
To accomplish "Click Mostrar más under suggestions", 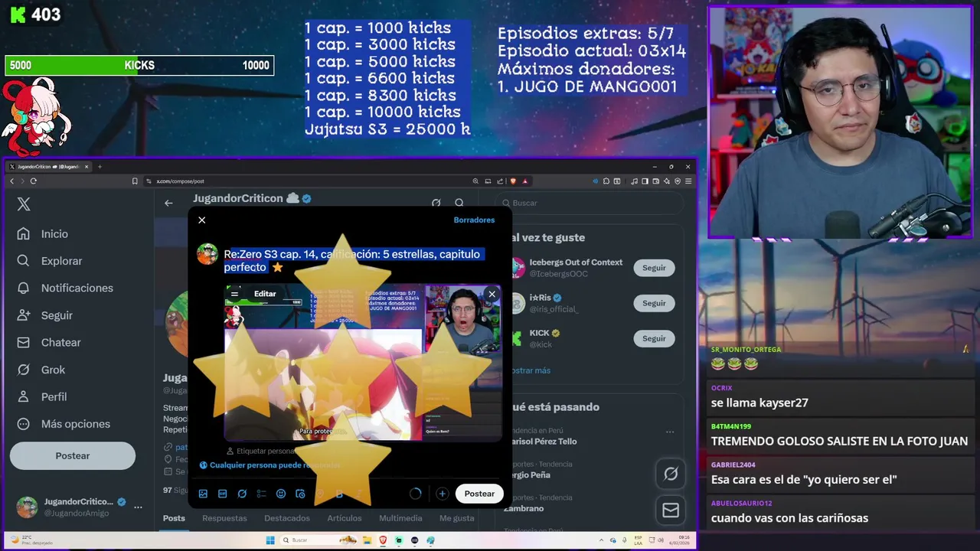I will [x=530, y=370].
